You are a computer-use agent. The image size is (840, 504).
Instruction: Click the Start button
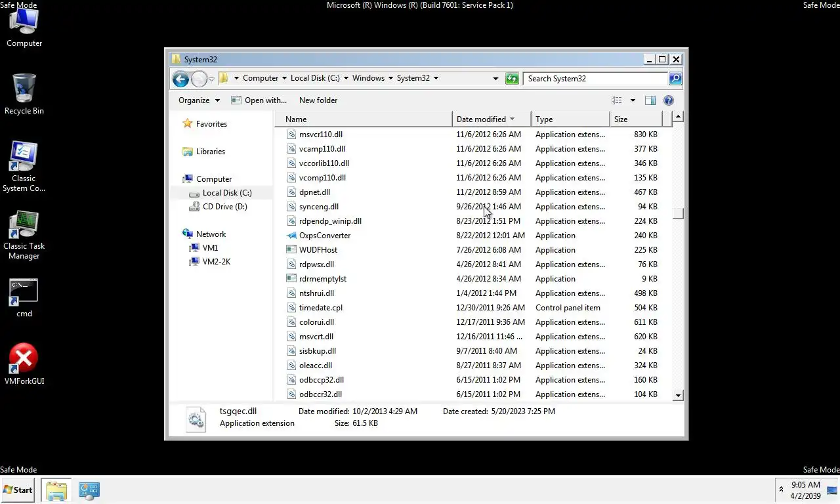tap(18, 490)
